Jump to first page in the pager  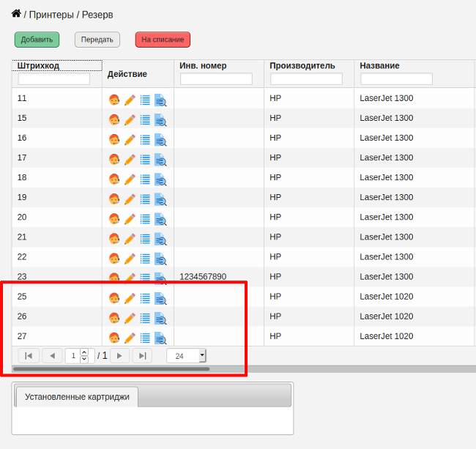click(29, 355)
